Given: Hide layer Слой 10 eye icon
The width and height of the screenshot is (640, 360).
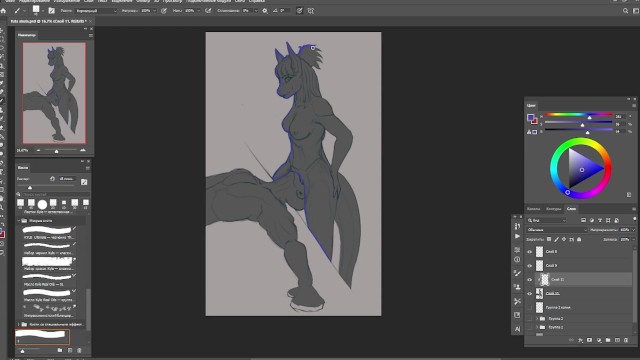Looking at the screenshot, I should [530, 293].
